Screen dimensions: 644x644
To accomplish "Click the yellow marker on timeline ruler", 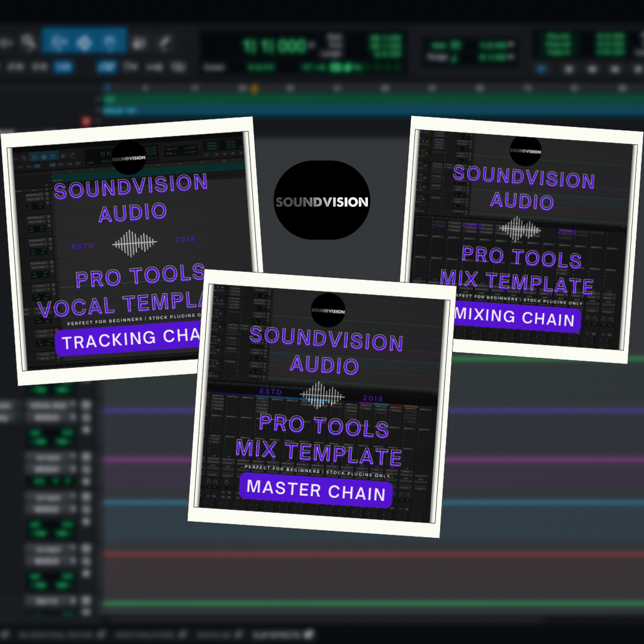I will tap(255, 89).
